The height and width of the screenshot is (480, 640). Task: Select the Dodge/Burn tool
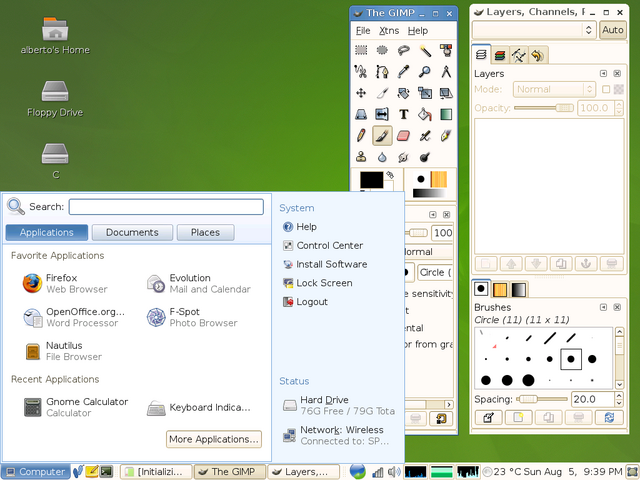click(424, 157)
